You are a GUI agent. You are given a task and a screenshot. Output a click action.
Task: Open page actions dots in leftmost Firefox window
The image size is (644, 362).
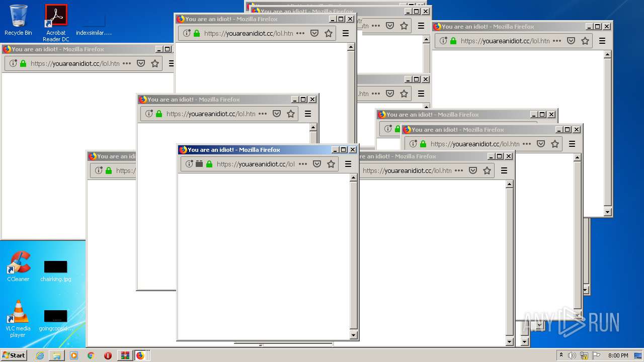pos(127,63)
